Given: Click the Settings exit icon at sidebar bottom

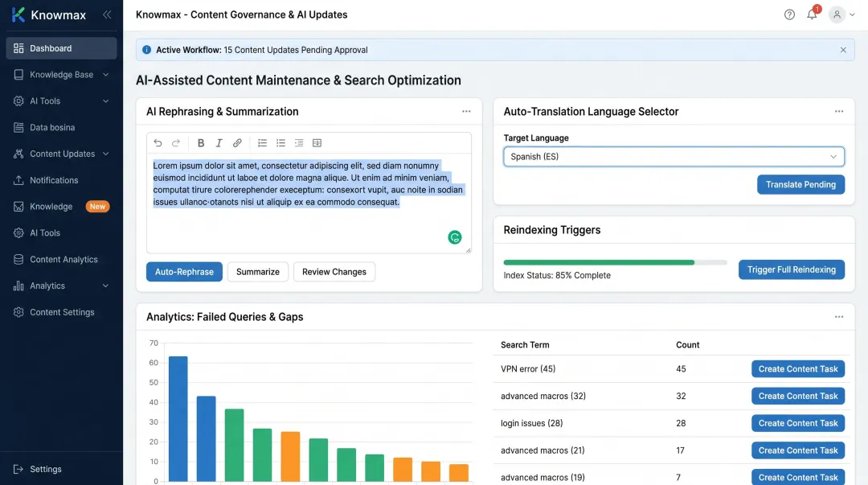Looking at the screenshot, I should pyautogui.click(x=18, y=469).
